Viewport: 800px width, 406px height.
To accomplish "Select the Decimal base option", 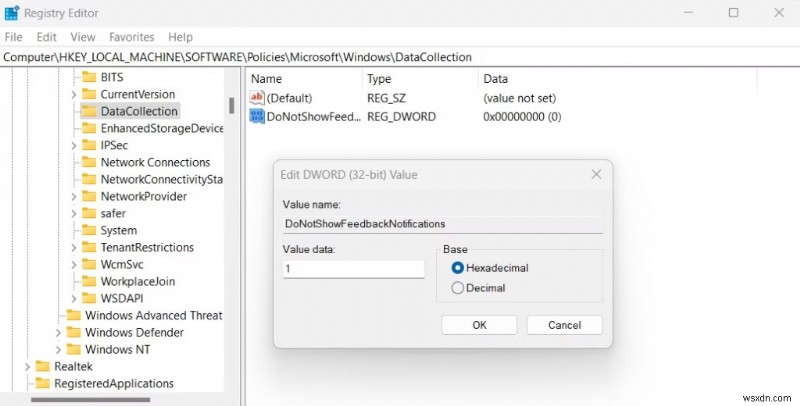I will [458, 288].
